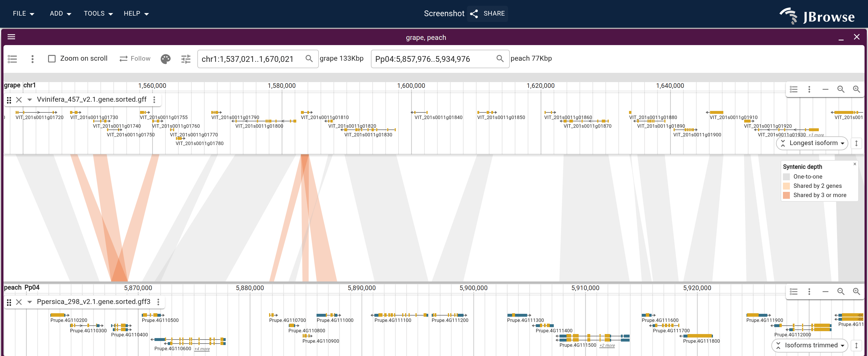Viewport: 868px width, 356px height.
Task: Click search icon in grape location box
Action: (x=309, y=59)
